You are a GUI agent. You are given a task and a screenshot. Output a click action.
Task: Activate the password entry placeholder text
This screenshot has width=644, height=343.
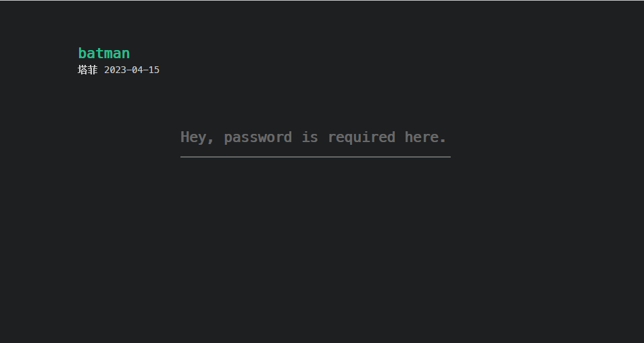(x=314, y=137)
